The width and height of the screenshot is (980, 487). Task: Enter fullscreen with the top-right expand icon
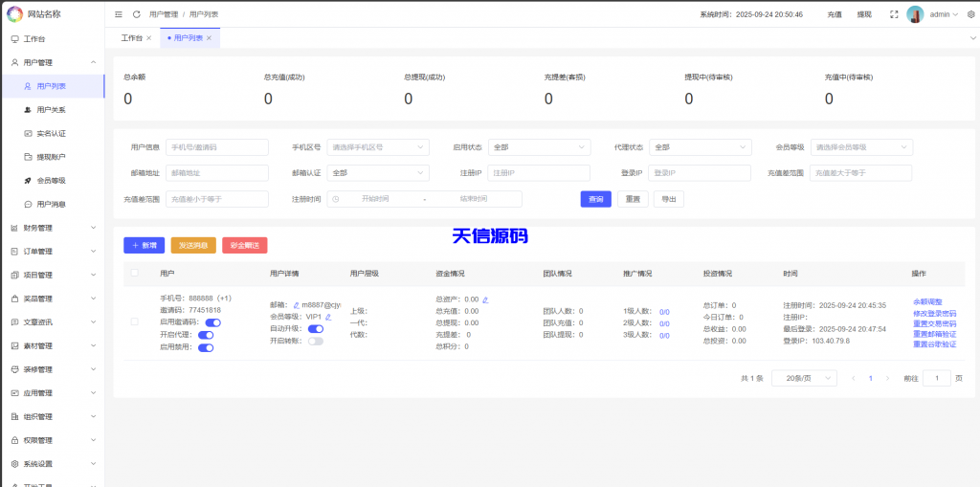click(x=893, y=14)
